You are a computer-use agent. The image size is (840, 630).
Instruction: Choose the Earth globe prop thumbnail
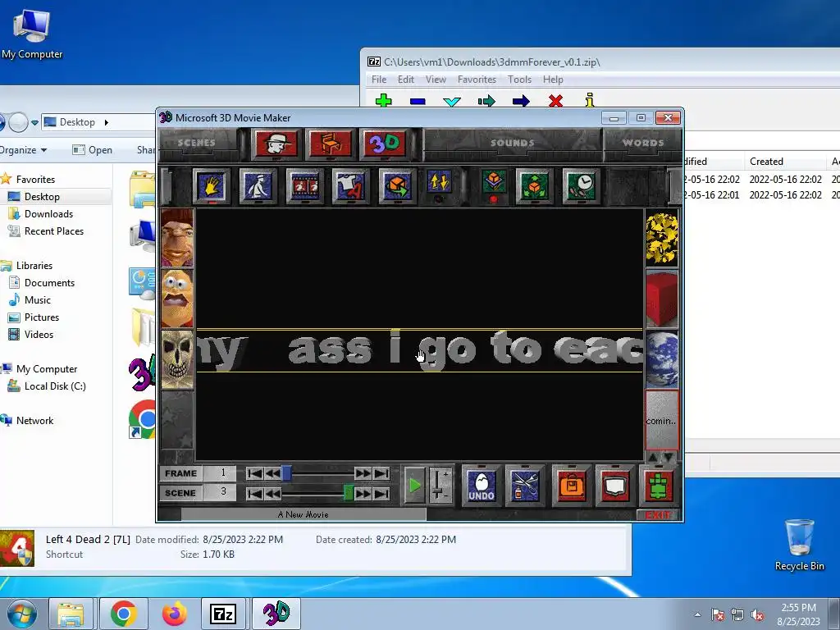[x=662, y=359]
